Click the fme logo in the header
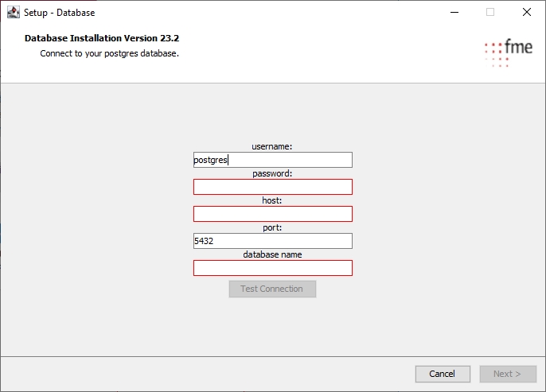Screen dimensions: 546x392 [508, 51]
